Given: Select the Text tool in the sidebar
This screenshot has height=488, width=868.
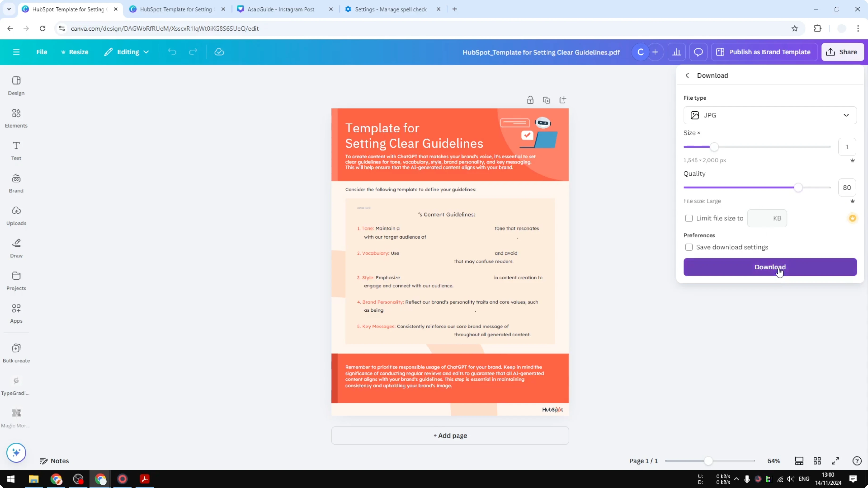Looking at the screenshot, I should pyautogui.click(x=16, y=150).
